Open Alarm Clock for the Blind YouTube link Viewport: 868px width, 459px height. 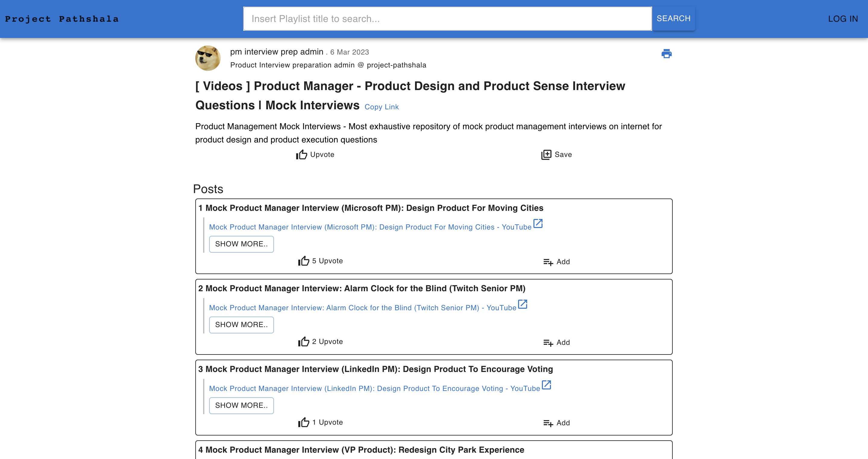coord(363,308)
